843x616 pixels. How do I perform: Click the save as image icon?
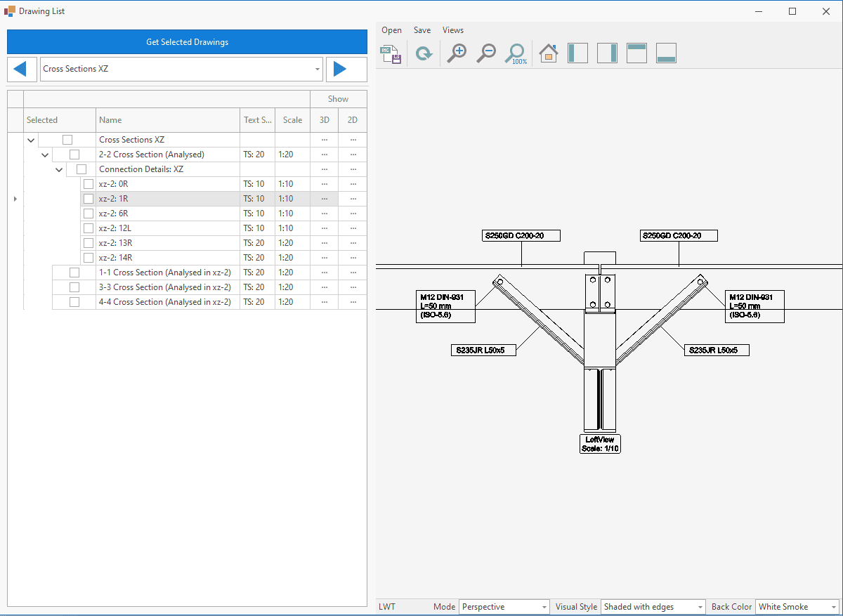[x=391, y=53]
